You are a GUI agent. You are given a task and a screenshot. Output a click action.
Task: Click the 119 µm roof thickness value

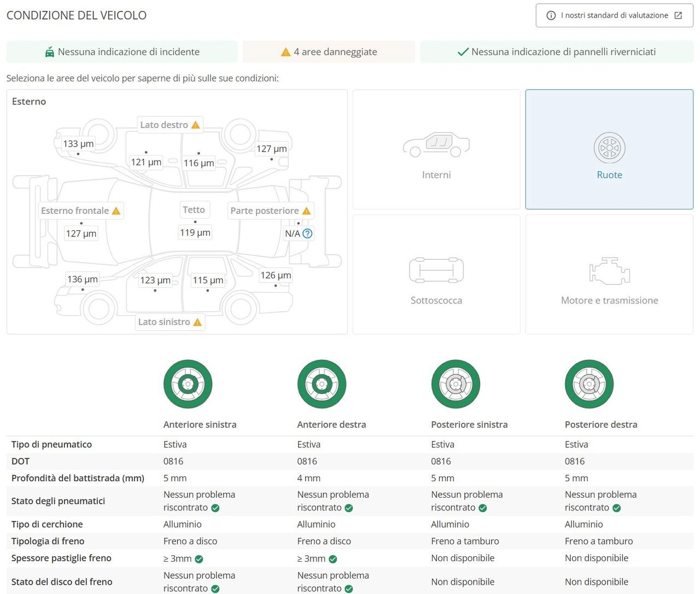[x=195, y=232]
